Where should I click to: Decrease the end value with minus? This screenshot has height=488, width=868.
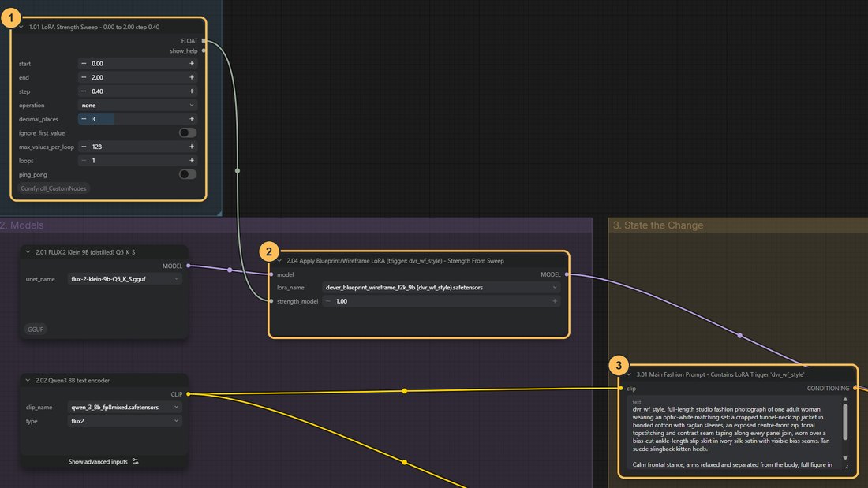[84, 77]
